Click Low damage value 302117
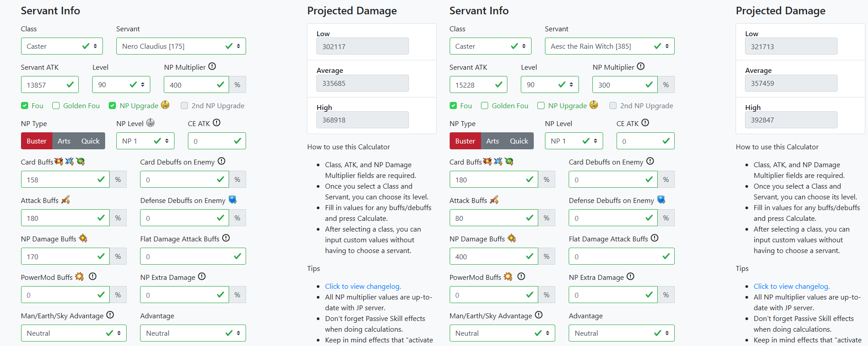Image resolution: width=868 pixels, height=346 pixels. (x=362, y=46)
